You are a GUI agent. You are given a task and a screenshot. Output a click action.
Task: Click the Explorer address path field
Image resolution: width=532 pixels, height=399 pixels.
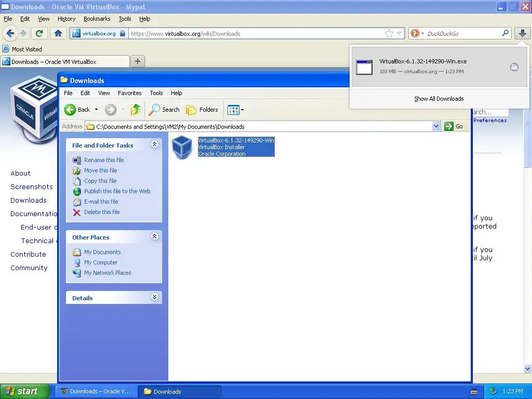259,127
